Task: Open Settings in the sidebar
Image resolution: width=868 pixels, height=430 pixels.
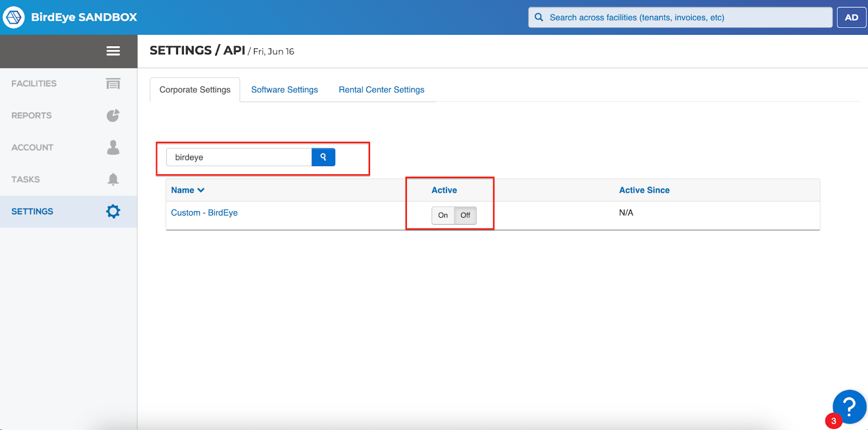Action: (x=68, y=211)
